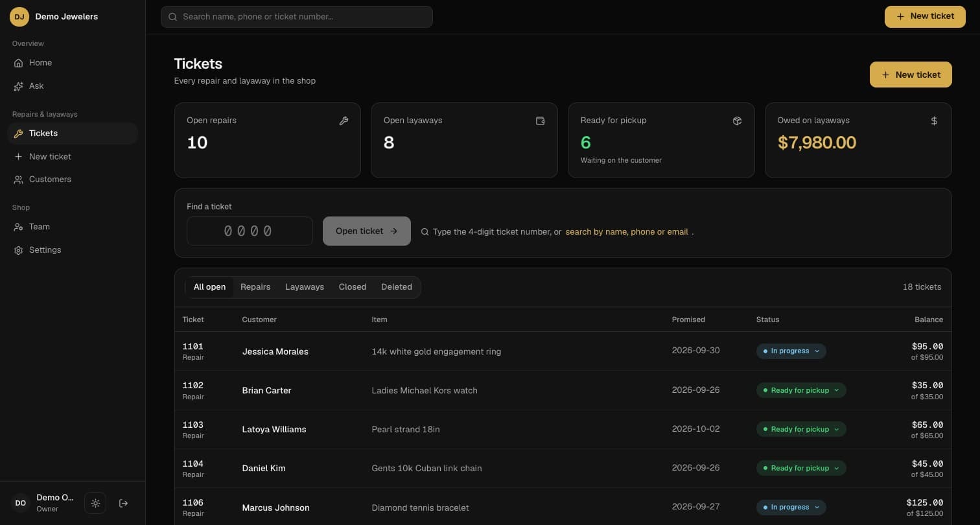This screenshot has width=980, height=525.
Task: Focus the search name, phone or ticket field
Action: pos(297,17)
